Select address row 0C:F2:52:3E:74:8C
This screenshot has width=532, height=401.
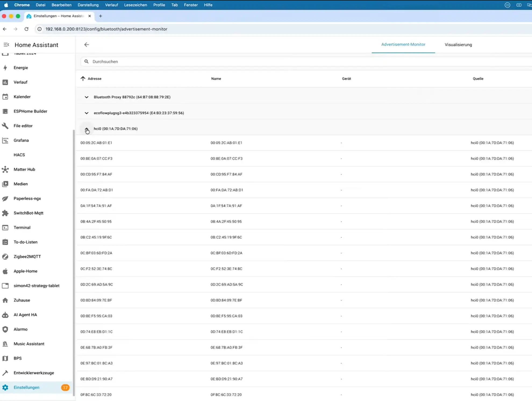pyautogui.click(x=304, y=269)
